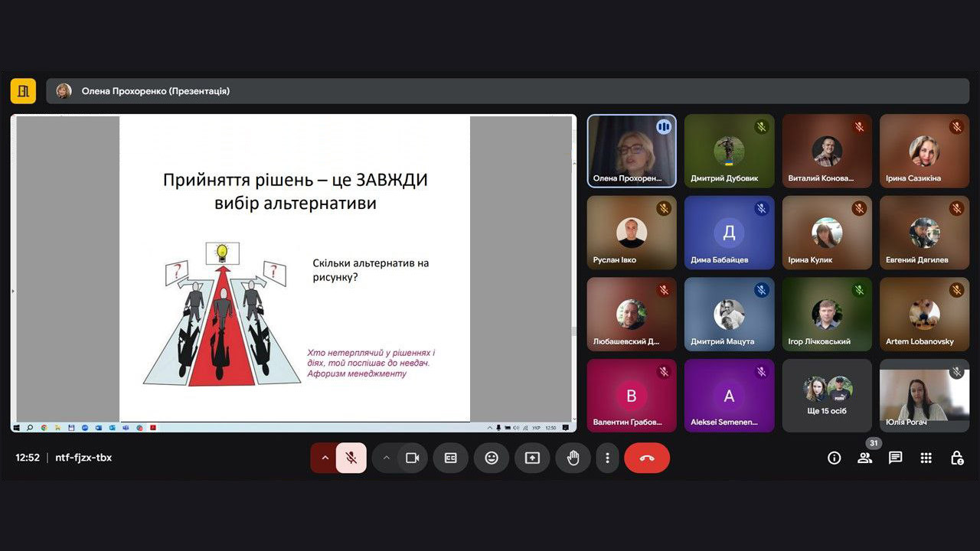Click the presented slide area
This screenshot has height=551, width=980.
pyautogui.click(x=294, y=268)
